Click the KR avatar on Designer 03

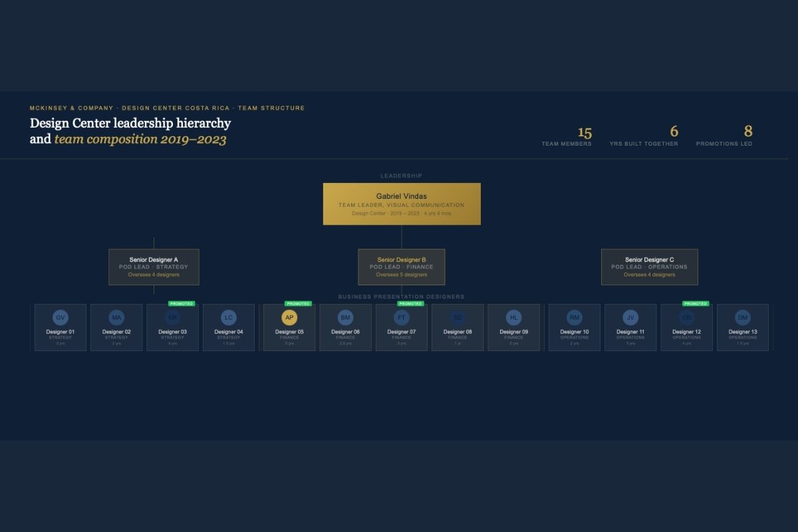173,318
